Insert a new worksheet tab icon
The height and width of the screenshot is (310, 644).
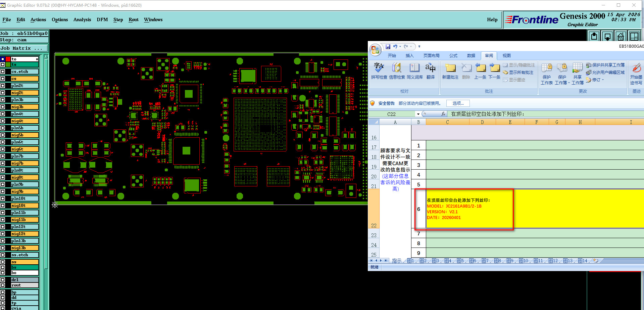tap(596, 261)
